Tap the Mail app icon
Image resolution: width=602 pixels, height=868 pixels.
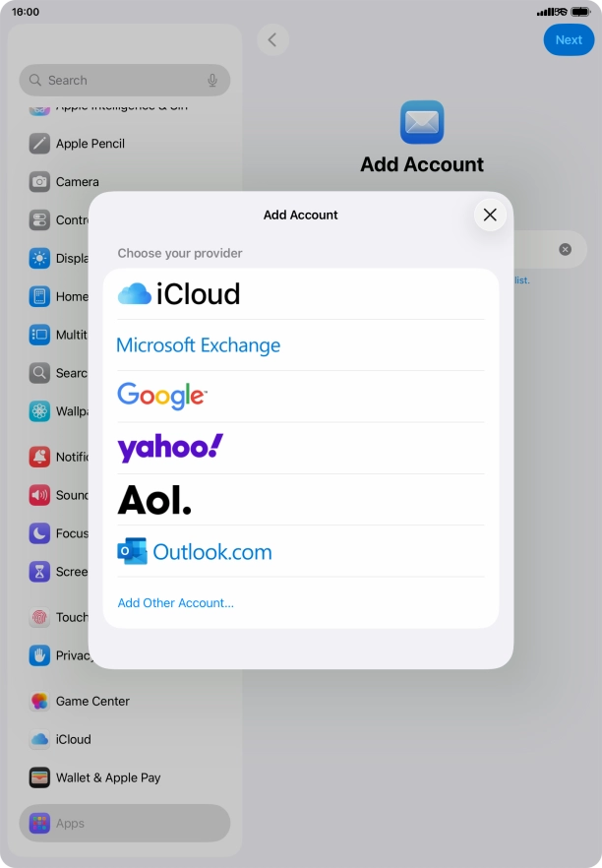(x=422, y=122)
